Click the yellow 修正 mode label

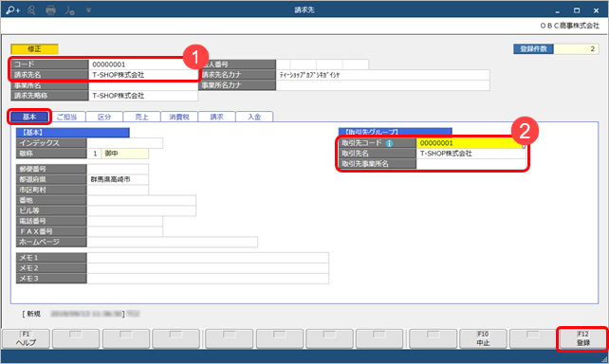[34, 49]
